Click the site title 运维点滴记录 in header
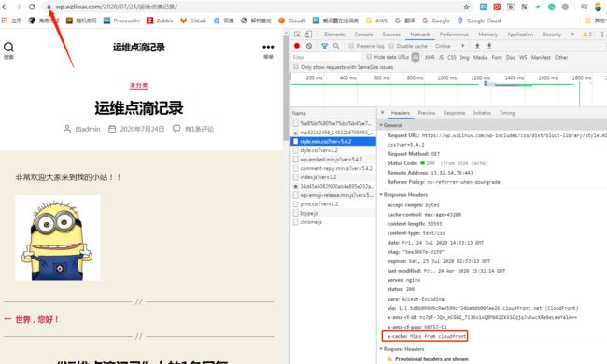The height and width of the screenshot is (364, 607). pyautogui.click(x=138, y=48)
